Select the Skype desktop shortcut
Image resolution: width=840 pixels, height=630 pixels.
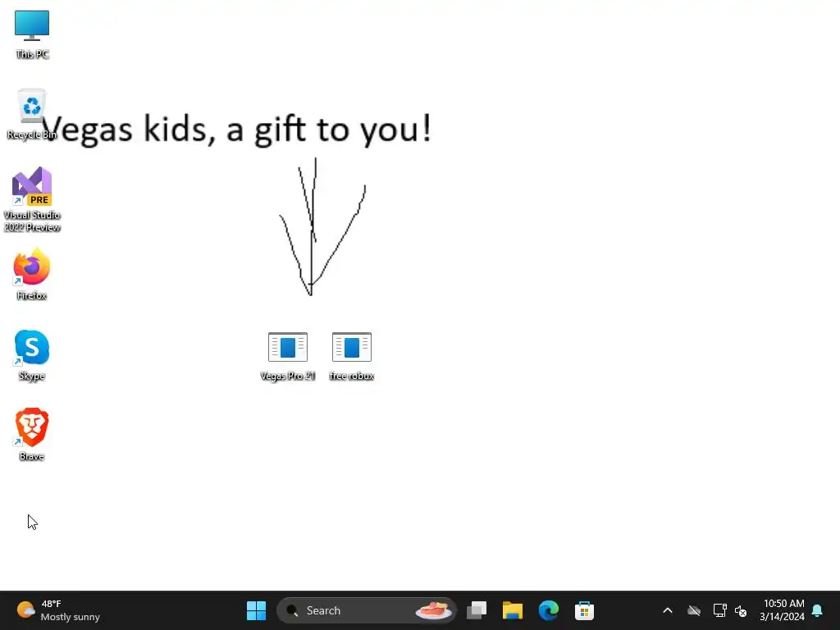(x=32, y=355)
